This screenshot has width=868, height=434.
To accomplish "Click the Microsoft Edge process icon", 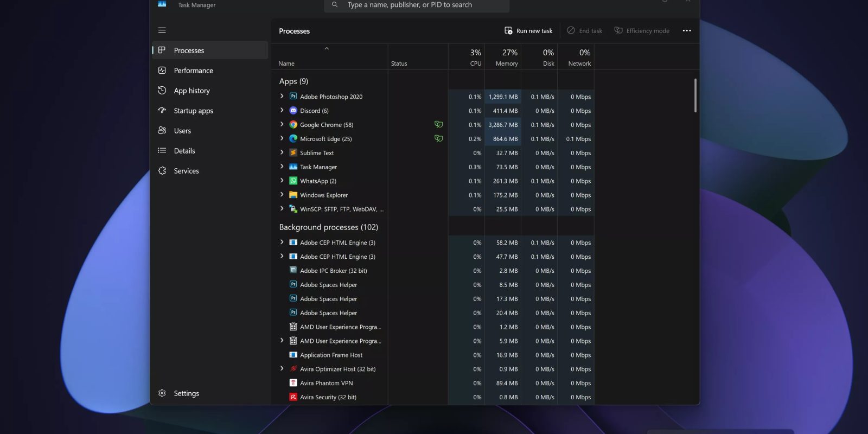I will 293,138.
